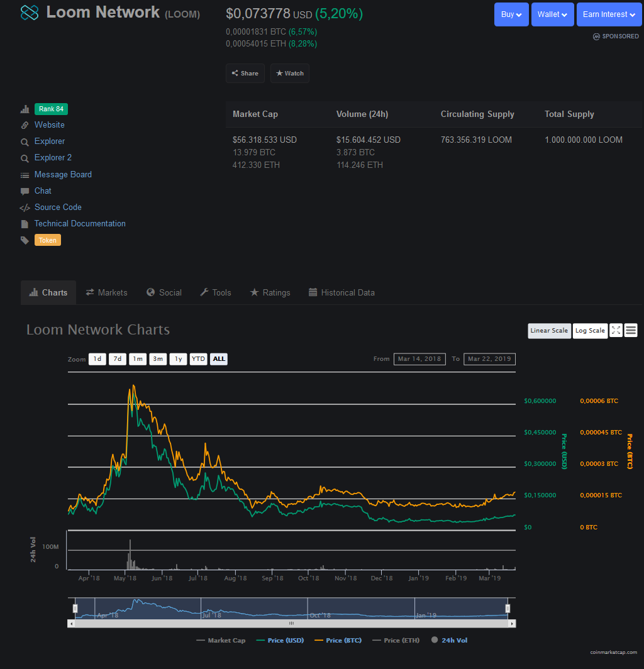The image size is (644, 669).
Task: Set chart zoom to 1y
Action: (x=178, y=359)
